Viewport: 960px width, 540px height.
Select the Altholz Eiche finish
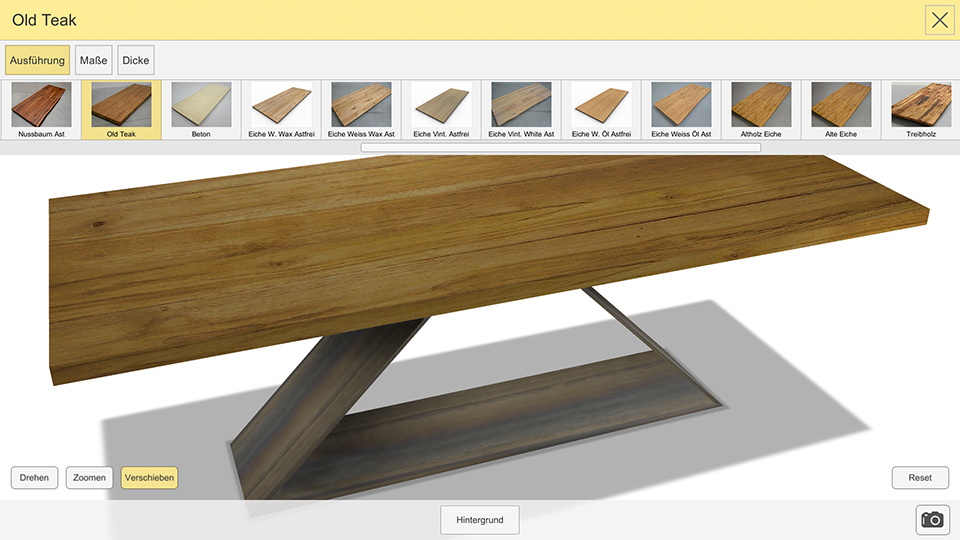[x=761, y=109]
